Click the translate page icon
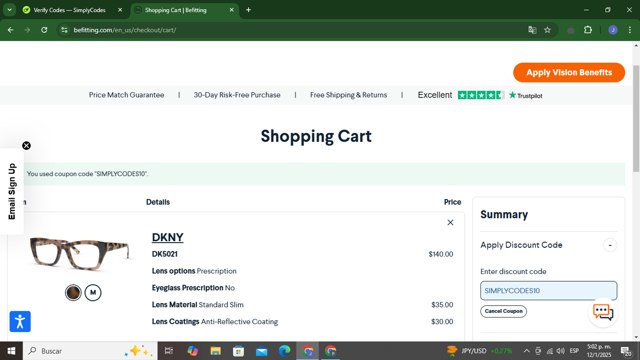Viewport: 640px width, 360px height. 532,30
